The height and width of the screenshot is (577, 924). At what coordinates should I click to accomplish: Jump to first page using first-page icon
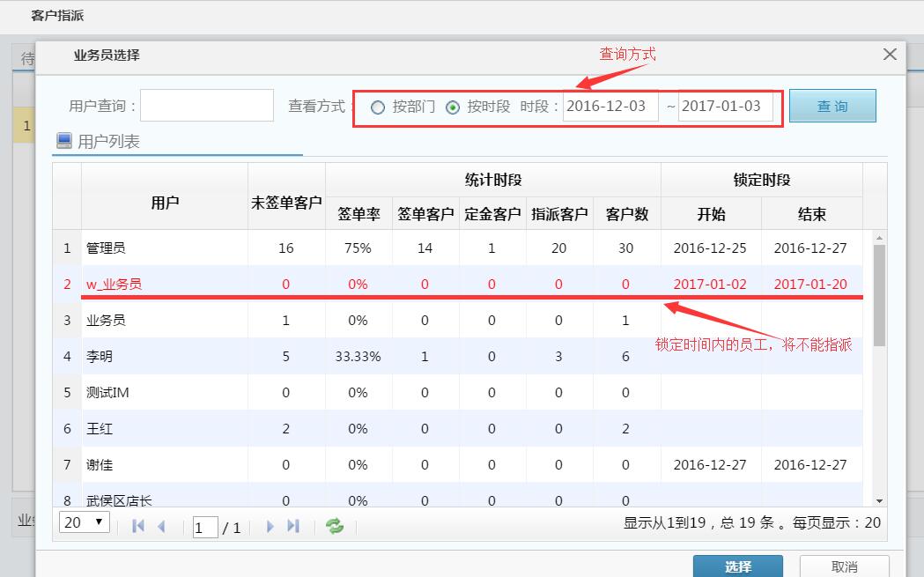pos(137,525)
